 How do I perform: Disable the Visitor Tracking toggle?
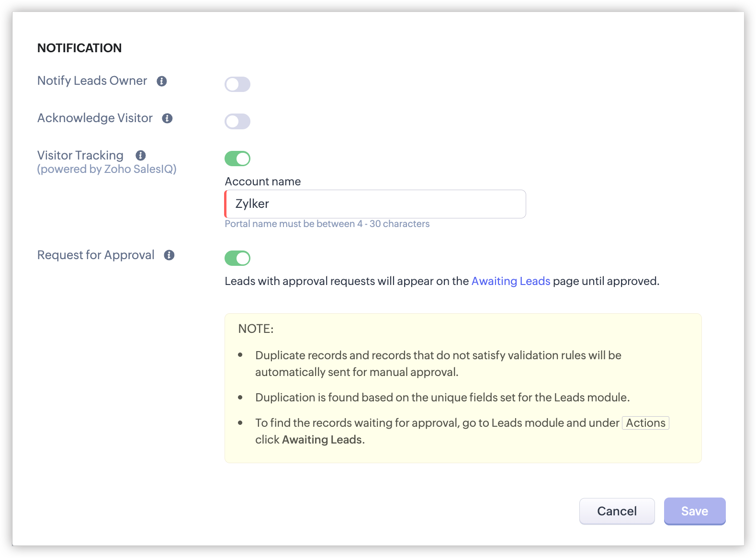(237, 159)
